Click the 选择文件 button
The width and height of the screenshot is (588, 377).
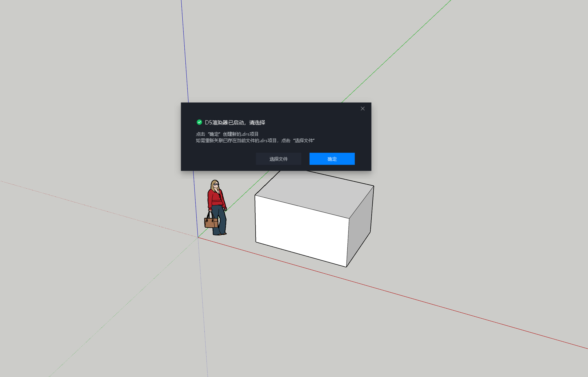click(x=278, y=159)
